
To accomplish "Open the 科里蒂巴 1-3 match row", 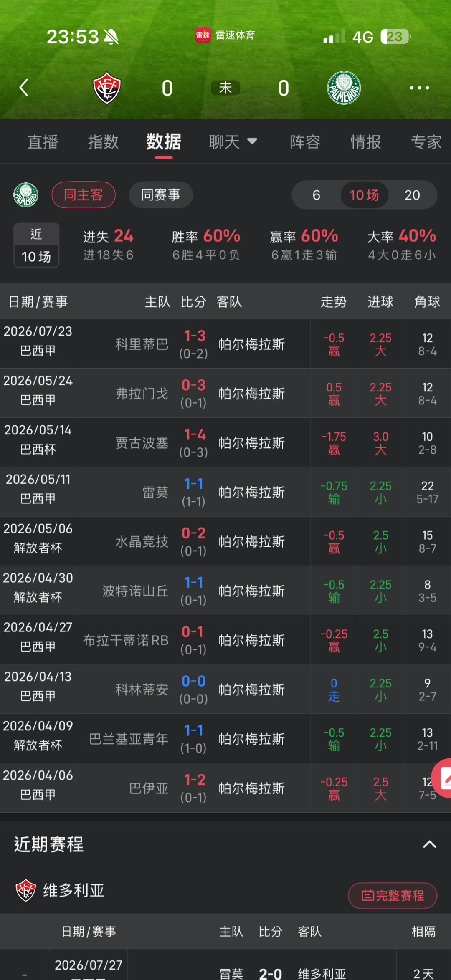I will click(225, 344).
